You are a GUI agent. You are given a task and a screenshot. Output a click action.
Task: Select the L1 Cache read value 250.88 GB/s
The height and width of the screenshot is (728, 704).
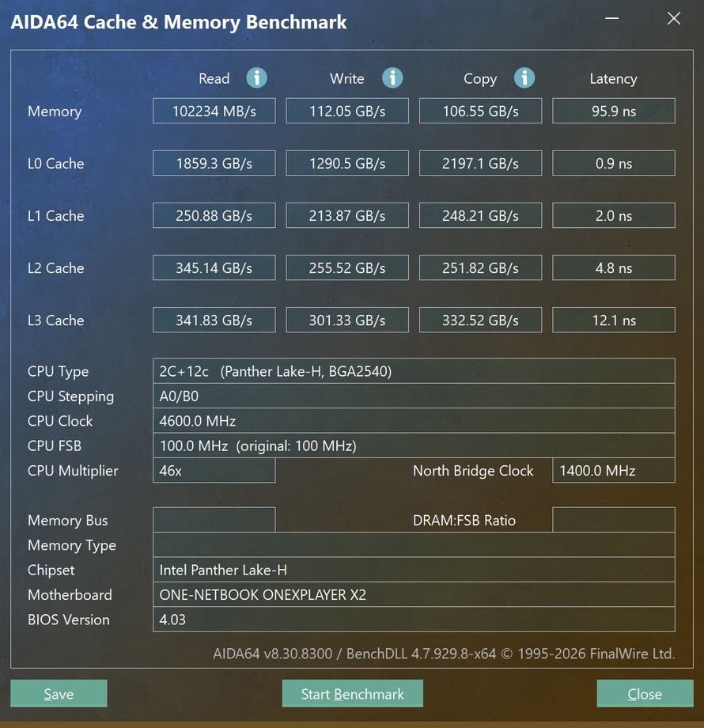(214, 215)
